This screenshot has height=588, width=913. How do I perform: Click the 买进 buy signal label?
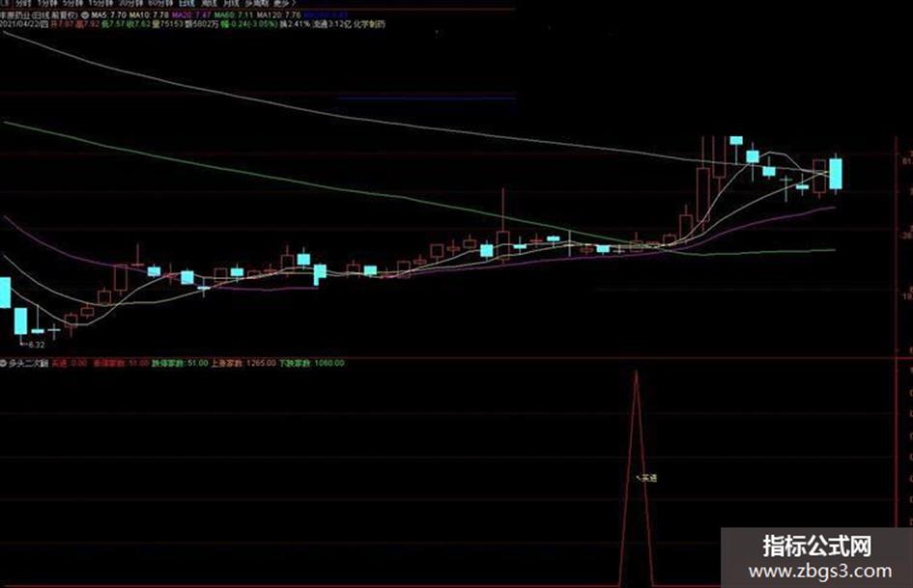point(648,478)
